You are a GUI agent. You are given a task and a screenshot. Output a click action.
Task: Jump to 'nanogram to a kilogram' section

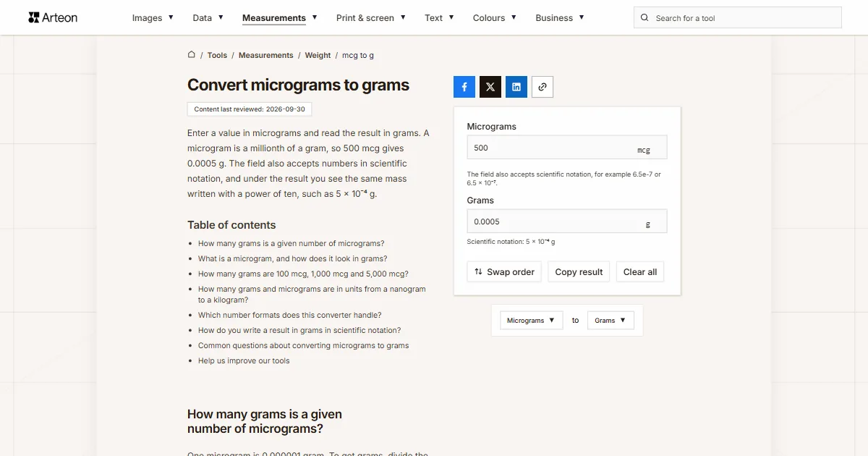(312, 294)
